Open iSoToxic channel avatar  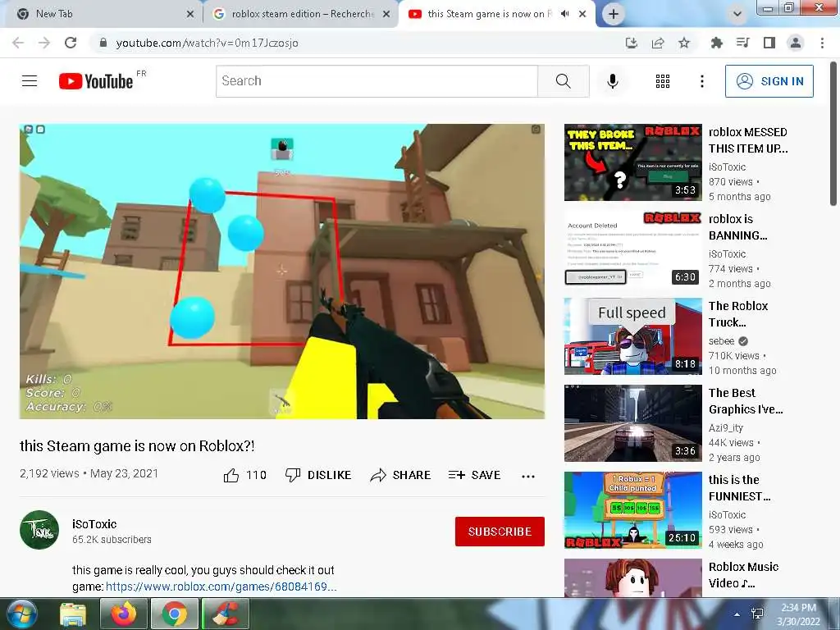click(39, 530)
